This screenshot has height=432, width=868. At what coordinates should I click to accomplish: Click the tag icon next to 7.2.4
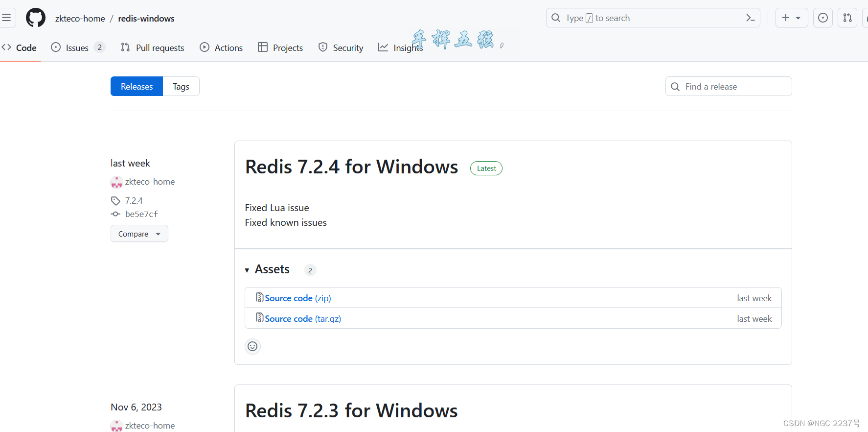click(115, 201)
